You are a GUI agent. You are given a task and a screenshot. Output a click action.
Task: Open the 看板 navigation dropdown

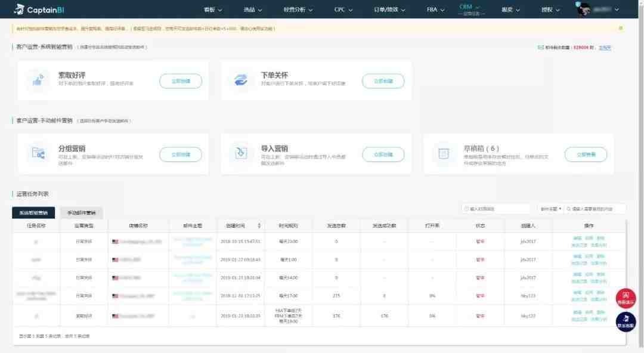[213, 10]
